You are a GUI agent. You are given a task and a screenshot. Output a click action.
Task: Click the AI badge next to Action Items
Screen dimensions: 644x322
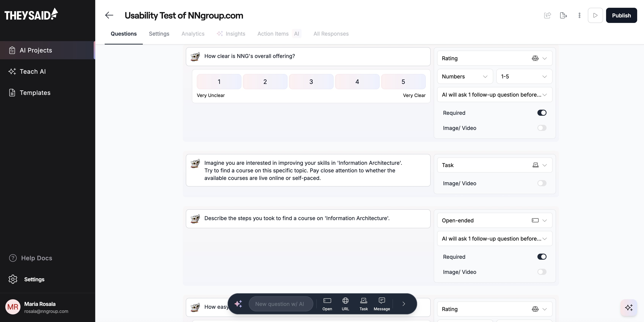click(x=297, y=34)
